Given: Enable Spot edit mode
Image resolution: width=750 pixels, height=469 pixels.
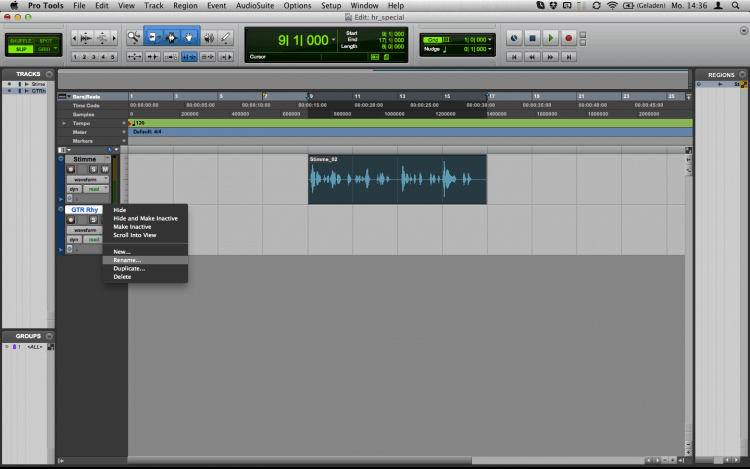Looking at the screenshot, I should (x=46, y=41).
